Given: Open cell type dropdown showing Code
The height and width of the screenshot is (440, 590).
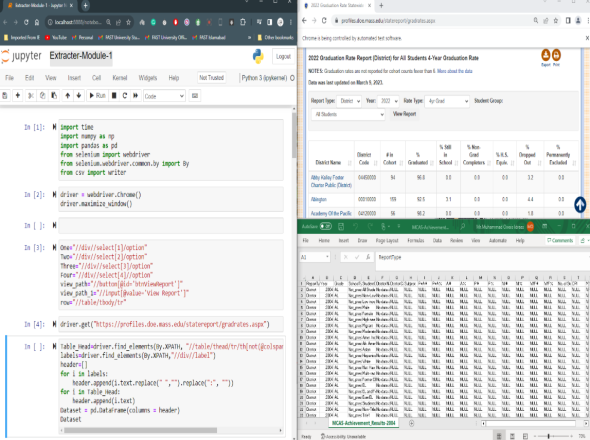Looking at the screenshot, I should pos(164,96).
